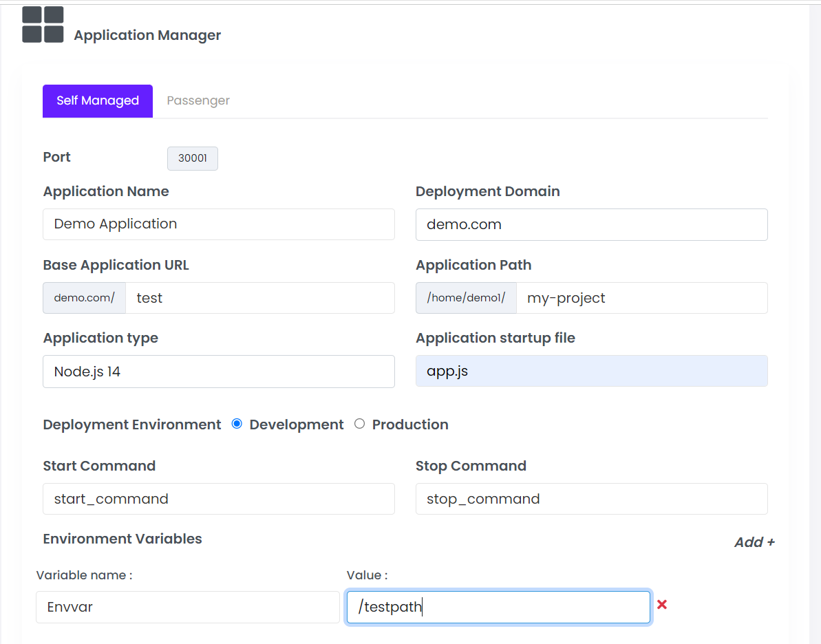Click the demo.com/ URL prefix label
The width and height of the screenshot is (821, 644).
click(x=85, y=298)
